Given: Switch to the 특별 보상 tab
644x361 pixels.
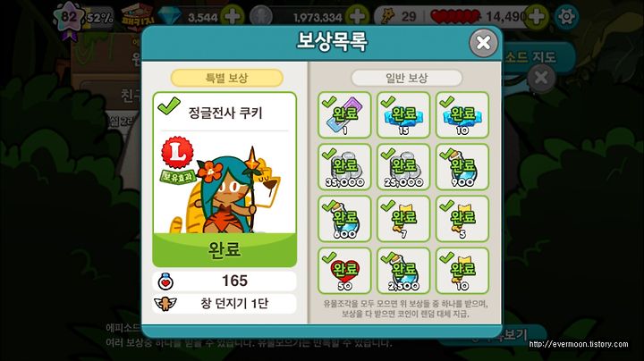Looking at the screenshot, I should [x=226, y=78].
